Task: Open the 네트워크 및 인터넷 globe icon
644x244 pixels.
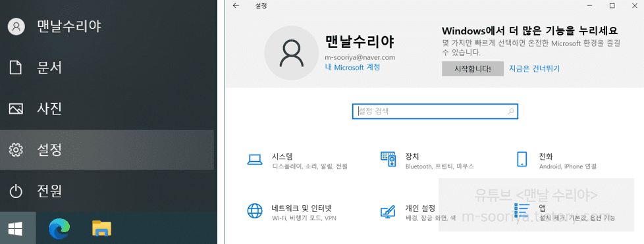Action: coord(255,210)
